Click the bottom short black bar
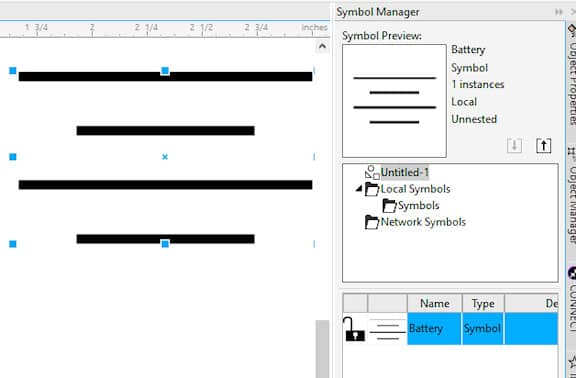The width and height of the screenshot is (576, 378). pos(165,239)
